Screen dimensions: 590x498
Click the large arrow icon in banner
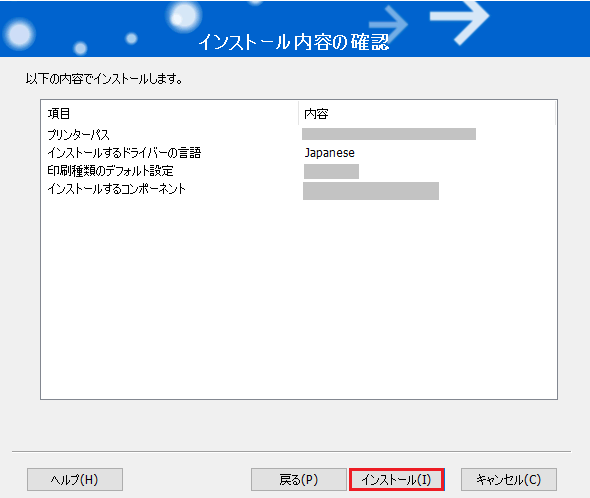(x=460, y=21)
